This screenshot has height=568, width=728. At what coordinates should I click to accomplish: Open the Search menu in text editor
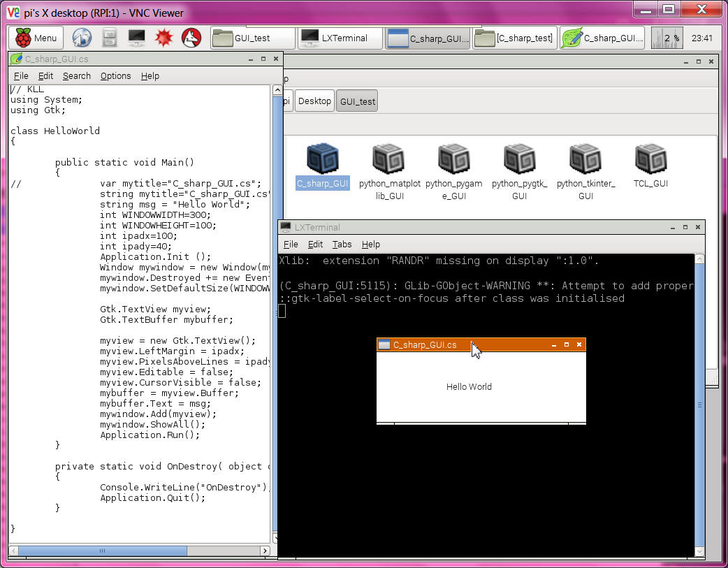(76, 76)
